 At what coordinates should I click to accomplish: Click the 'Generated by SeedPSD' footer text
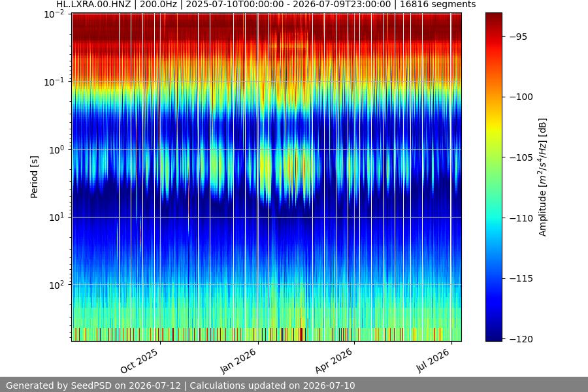(180, 385)
